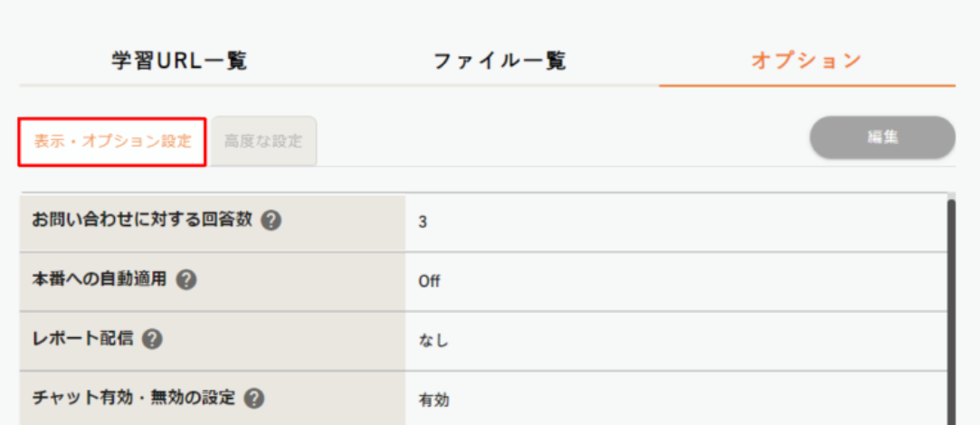Click help icon beside お問い合わせに対する回答数
This screenshot has height=425, width=980.
[270, 221]
